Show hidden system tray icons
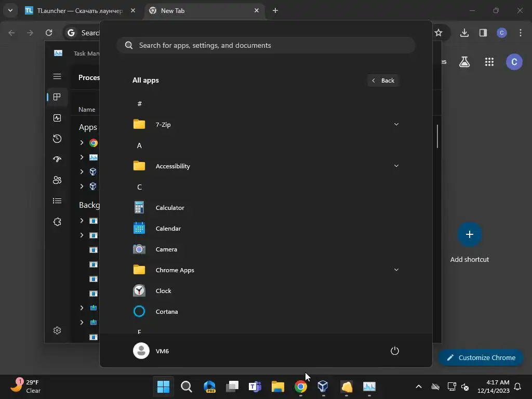This screenshot has height=399, width=532. (x=419, y=387)
